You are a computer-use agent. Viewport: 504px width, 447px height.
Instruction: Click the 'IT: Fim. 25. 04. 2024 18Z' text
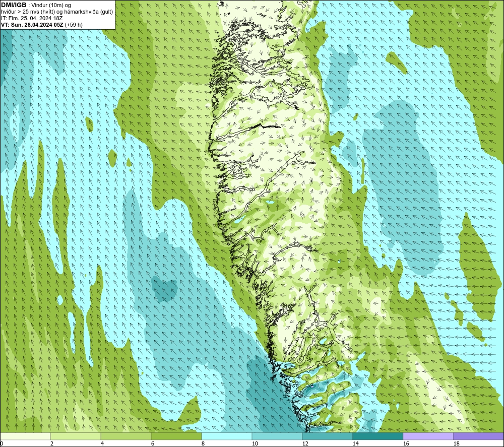pos(32,18)
